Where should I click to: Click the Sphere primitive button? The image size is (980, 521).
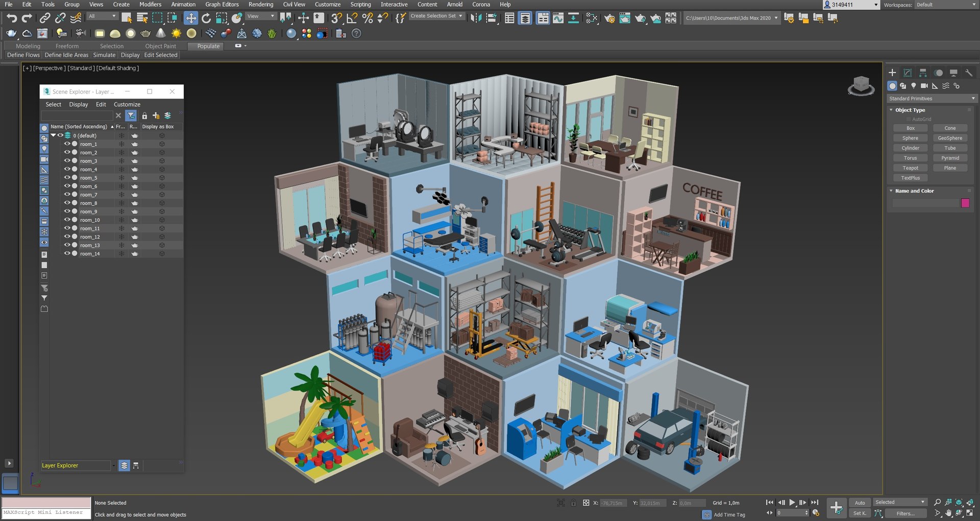pyautogui.click(x=911, y=138)
